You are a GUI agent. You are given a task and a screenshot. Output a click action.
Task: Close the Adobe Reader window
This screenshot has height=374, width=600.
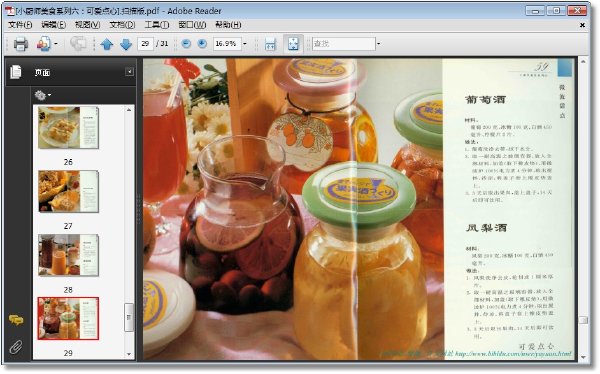click(577, 11)
